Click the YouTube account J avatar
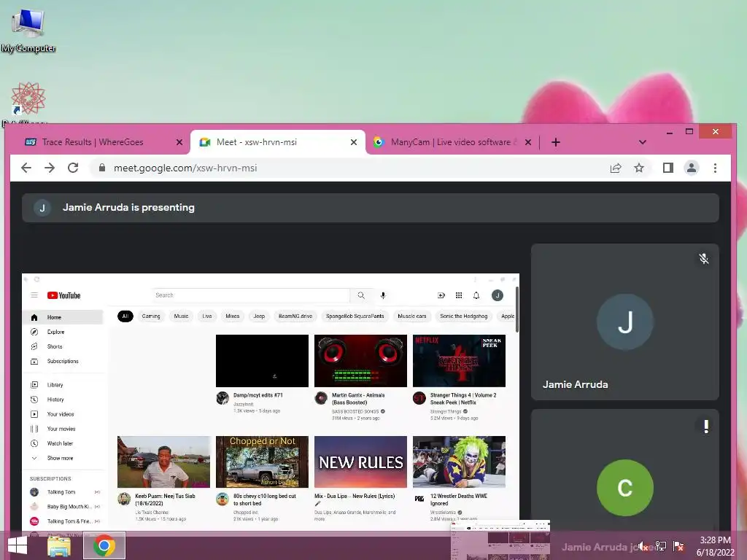The image size is (747, 560). click(x=498, y=295)
